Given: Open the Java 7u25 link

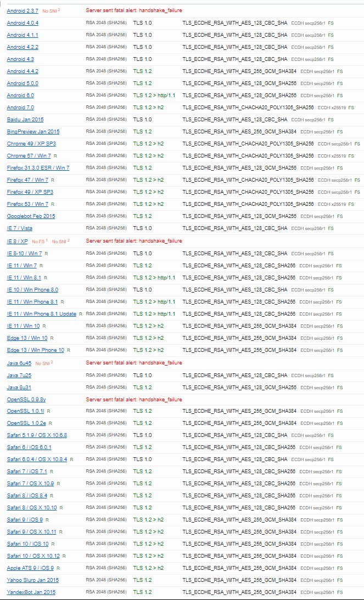Looking at the screenshot, I should coord(19,375).
